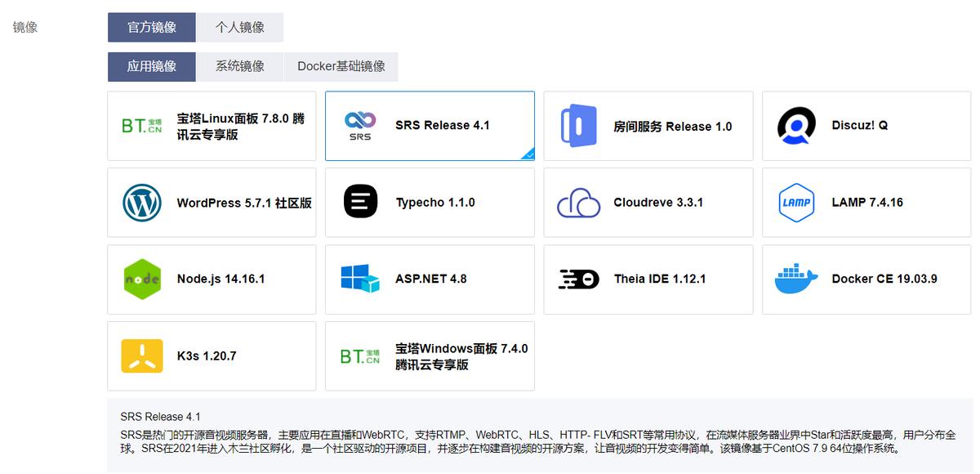Click the 宝塔 BT.CN logo icon
The image size is (980, 474).
pos(142,125)
